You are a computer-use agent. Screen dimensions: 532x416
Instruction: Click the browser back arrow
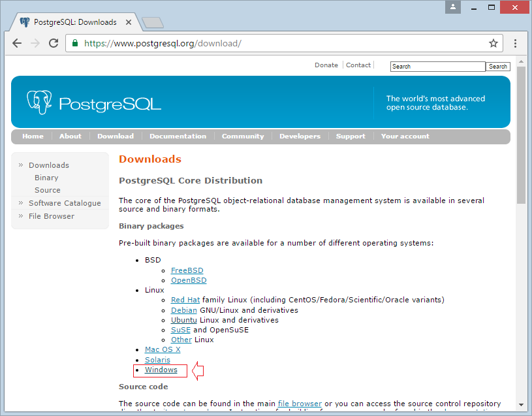coord(17,43)
